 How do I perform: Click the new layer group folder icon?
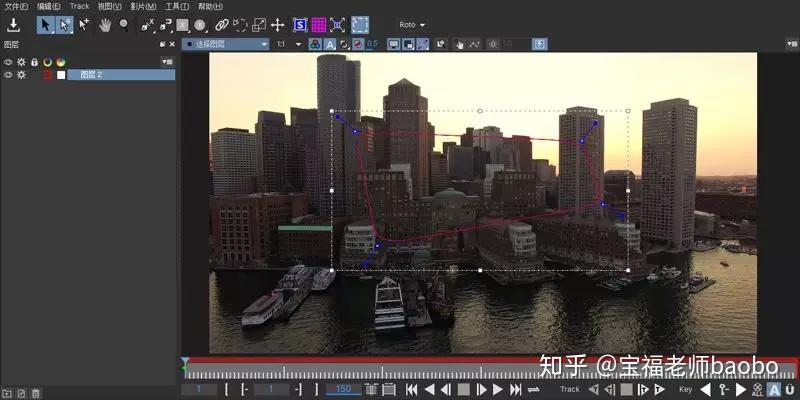pos(8,393)
